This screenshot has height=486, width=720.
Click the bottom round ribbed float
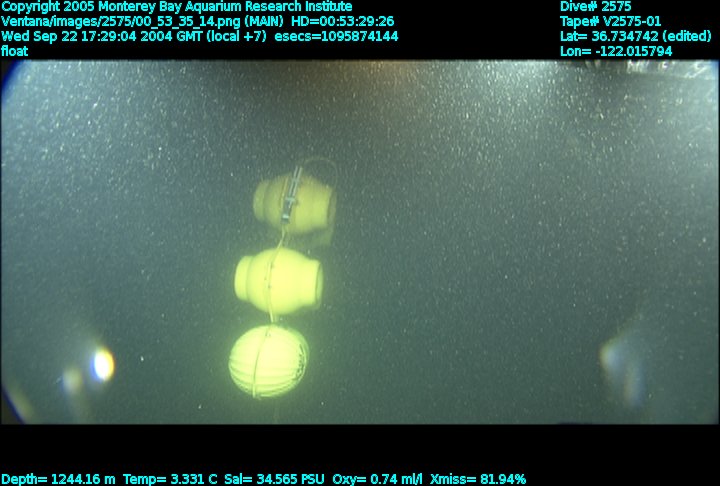point(269,361)
